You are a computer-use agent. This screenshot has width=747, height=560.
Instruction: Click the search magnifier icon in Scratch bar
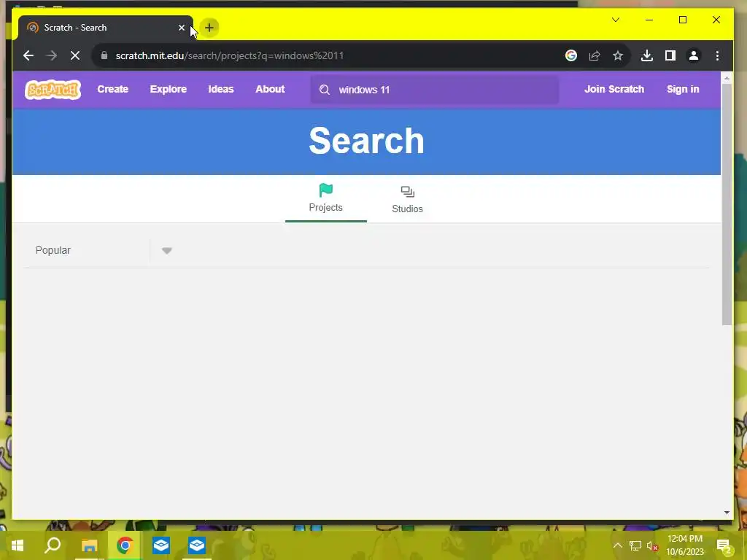point(325,90)
